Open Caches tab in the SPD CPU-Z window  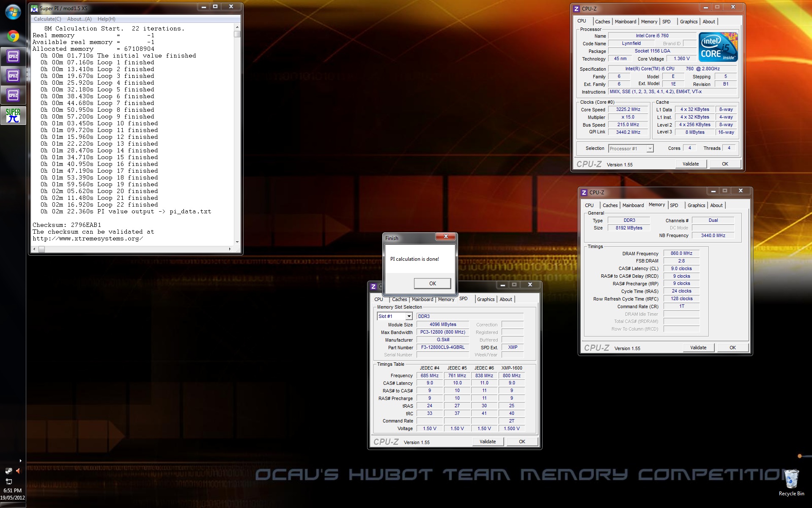(399, 299)
